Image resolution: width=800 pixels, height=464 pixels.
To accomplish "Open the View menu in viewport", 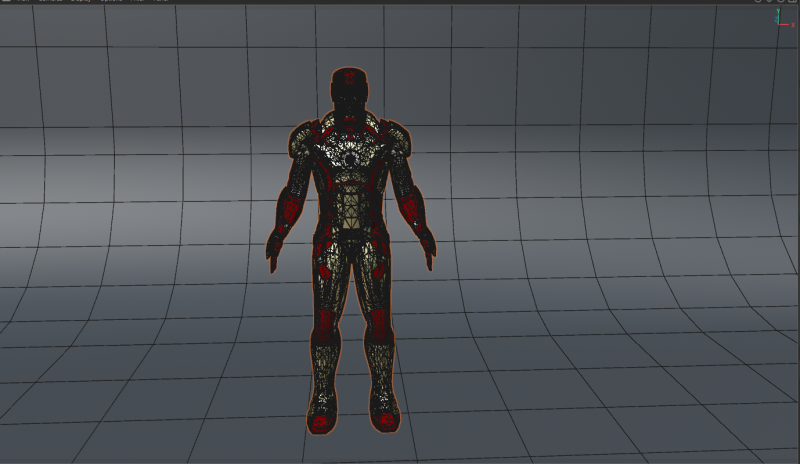I will 24,1.
